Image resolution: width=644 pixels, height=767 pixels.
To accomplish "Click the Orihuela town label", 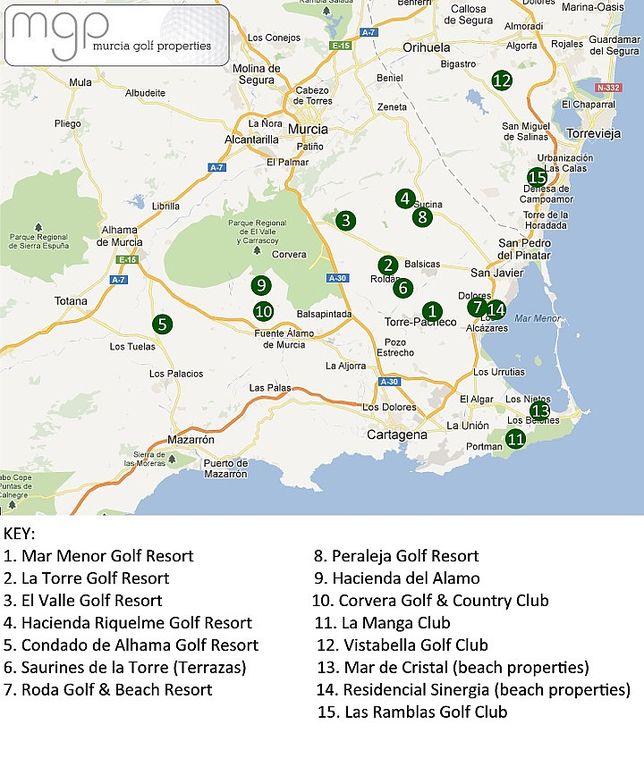I will (426, 47).
